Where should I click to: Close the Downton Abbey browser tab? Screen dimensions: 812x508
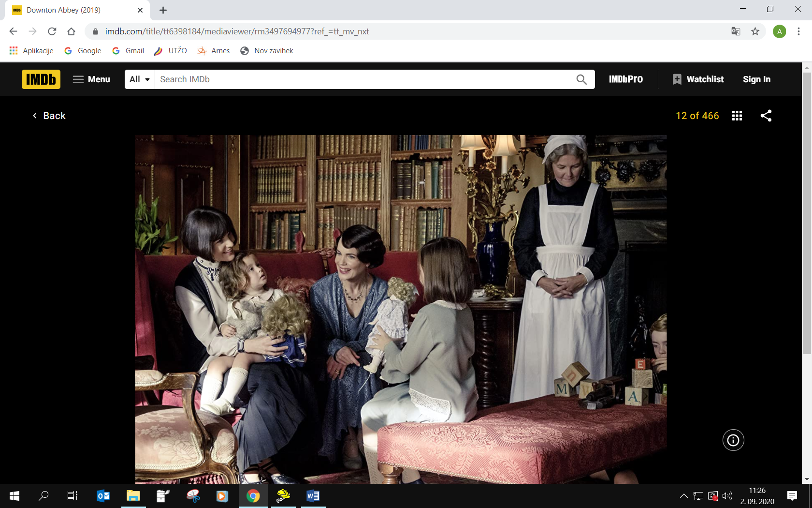point(140,10)
